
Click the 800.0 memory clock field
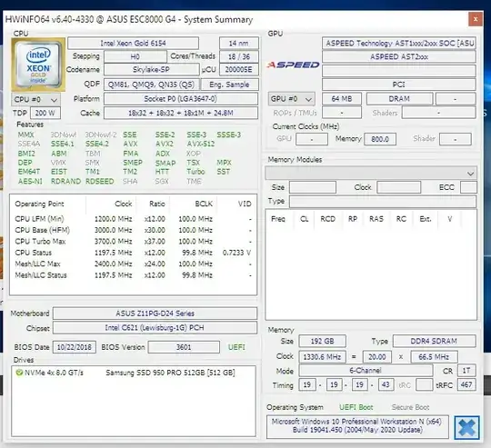coord(380,139)
